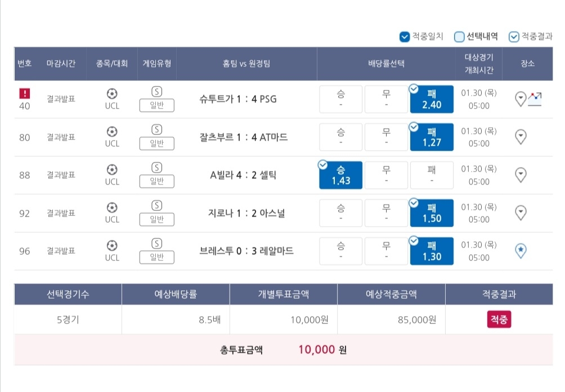Image resolution: width=565 pixels, height=392 pixels.
Task: Click the 무 option for 지로나 vs 아스널
Action: click(386, 213)
